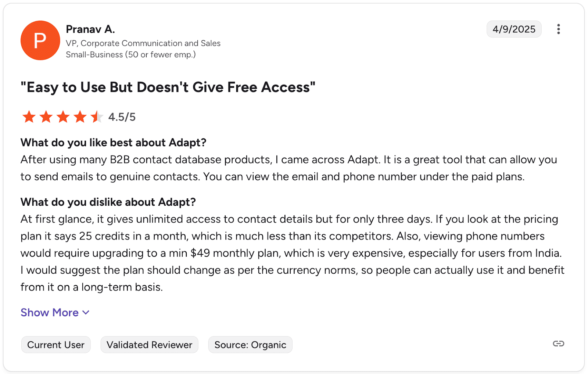Click 'What do you dislike about Adapt?' heading
The height and width of the screenshot is (374, 588).
pyautogui.click(x=108, y=202)
